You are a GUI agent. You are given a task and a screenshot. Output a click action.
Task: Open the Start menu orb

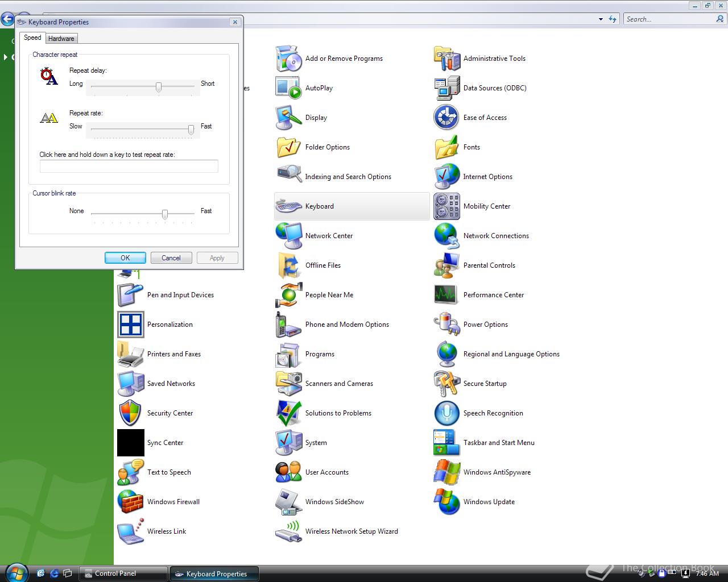pyautogui.click(x=16, y=572)
